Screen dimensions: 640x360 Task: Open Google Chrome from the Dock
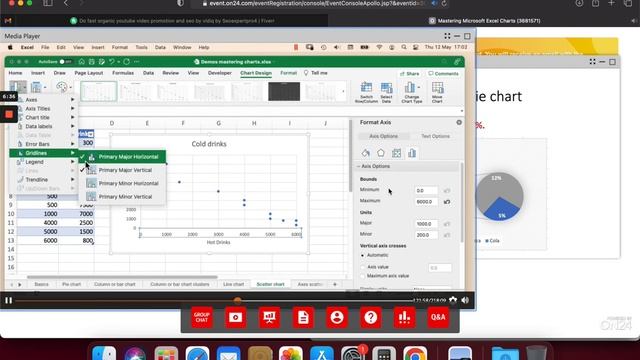pos(415,353)
